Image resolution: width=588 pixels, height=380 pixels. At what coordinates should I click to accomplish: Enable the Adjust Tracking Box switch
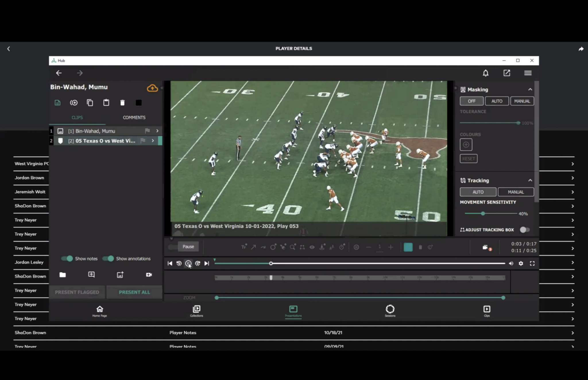(x=525, y=230)
